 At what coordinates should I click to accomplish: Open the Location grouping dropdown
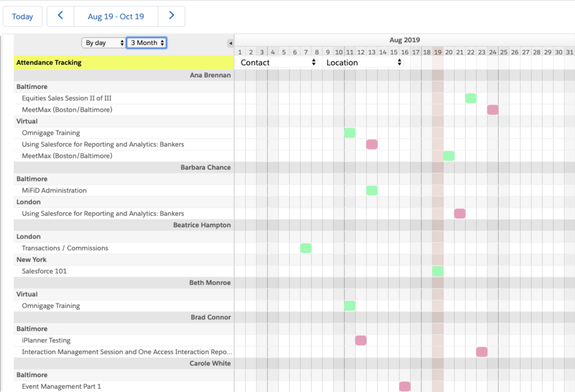[363, 62]
